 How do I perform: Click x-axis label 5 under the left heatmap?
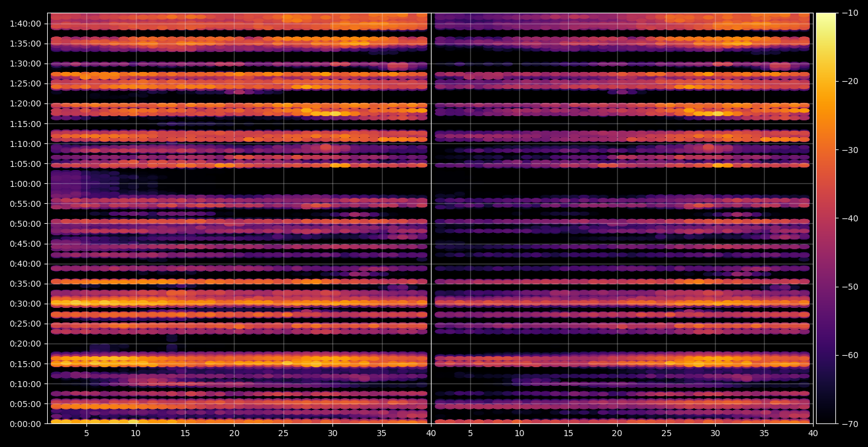86,433
